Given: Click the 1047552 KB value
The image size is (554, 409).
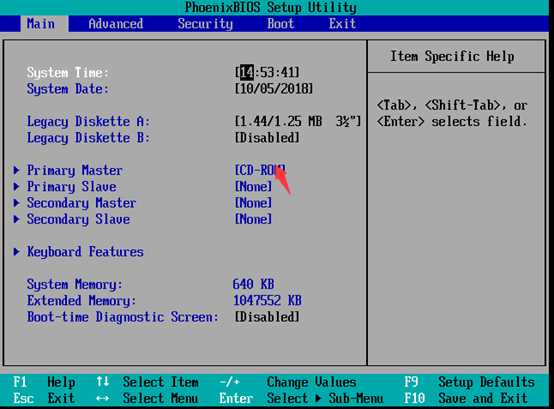Looking at the screenshot, I should point(267,301).
